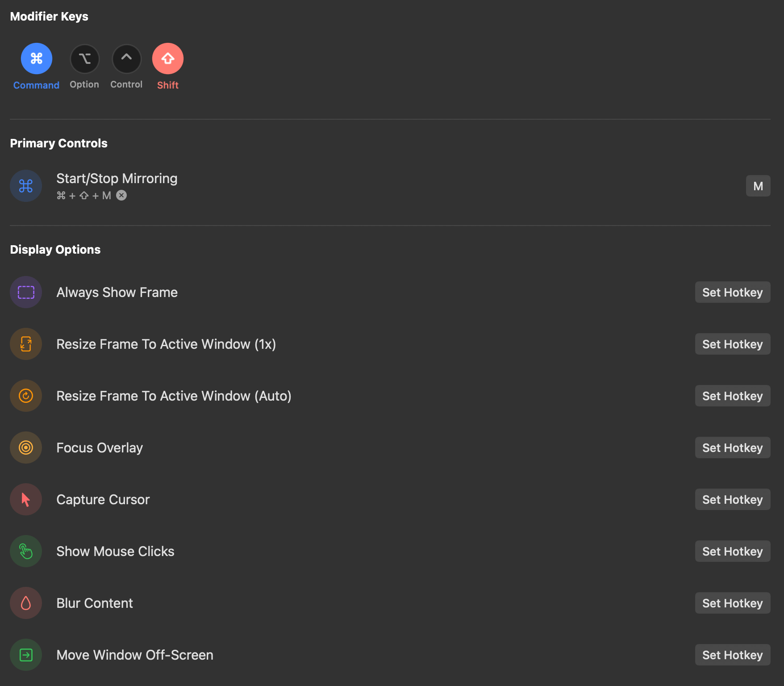Set hotkey for Move Window Off-Screen

coord(732,655)
